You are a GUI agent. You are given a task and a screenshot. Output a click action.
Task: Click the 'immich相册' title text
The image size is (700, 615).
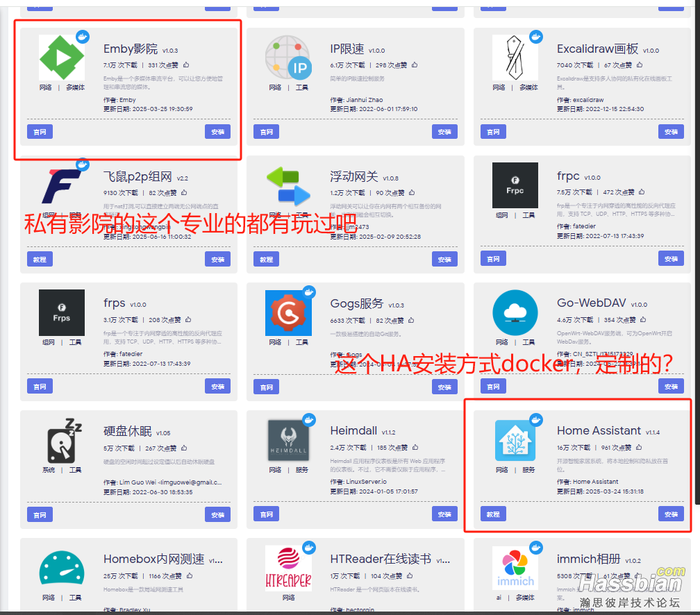coord(588,559)
